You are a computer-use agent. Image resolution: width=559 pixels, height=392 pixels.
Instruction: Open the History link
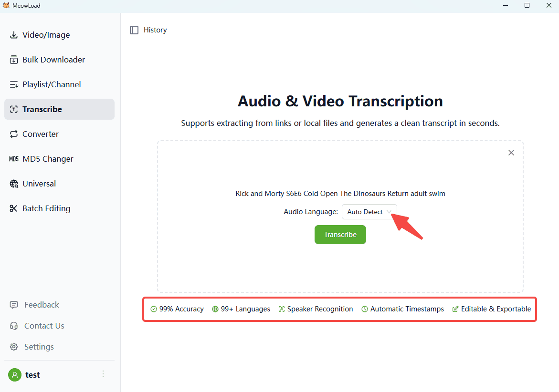(x=155, y=30)
